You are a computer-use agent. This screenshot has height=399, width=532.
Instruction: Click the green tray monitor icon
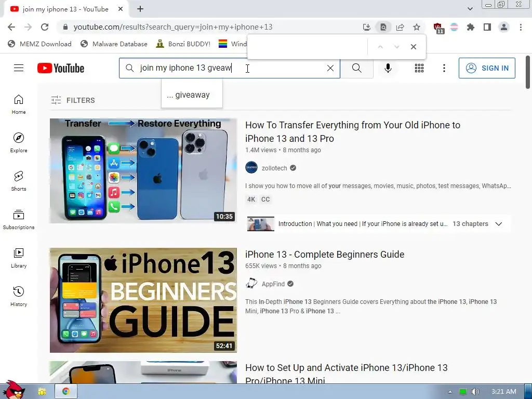coord(463,392)
